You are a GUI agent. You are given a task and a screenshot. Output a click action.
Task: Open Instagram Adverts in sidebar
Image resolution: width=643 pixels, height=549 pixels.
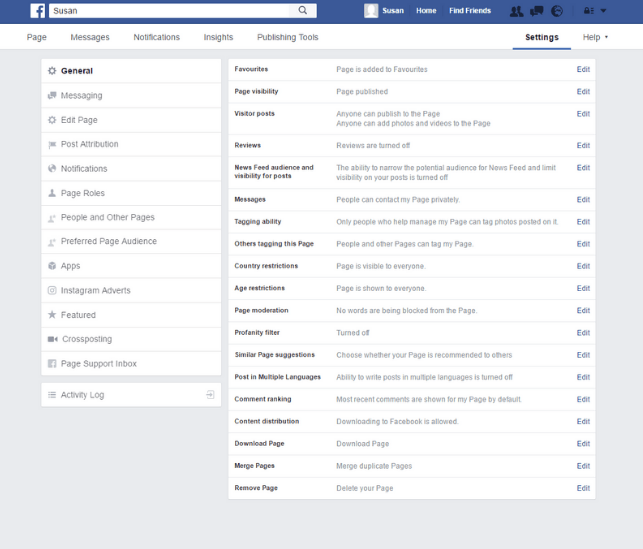[95, 291]
